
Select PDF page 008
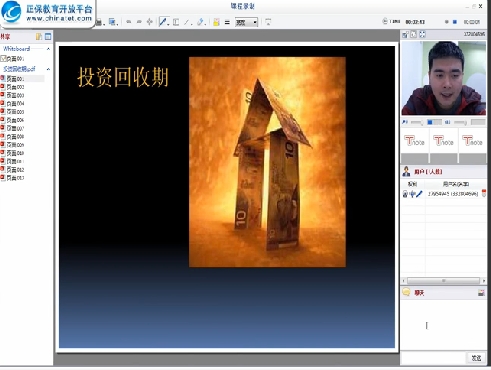13,137
